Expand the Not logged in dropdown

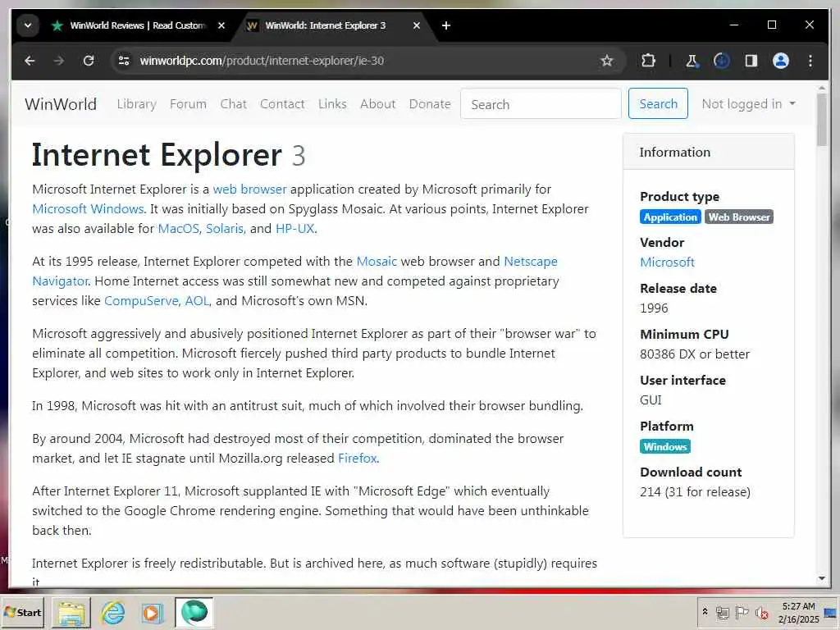click(x=748, y=104)
